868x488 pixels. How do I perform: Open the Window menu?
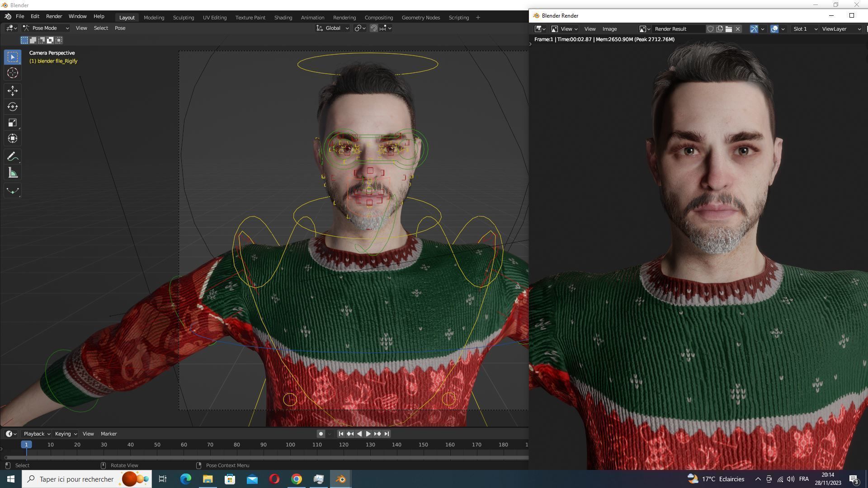click(x=77, y=16)
